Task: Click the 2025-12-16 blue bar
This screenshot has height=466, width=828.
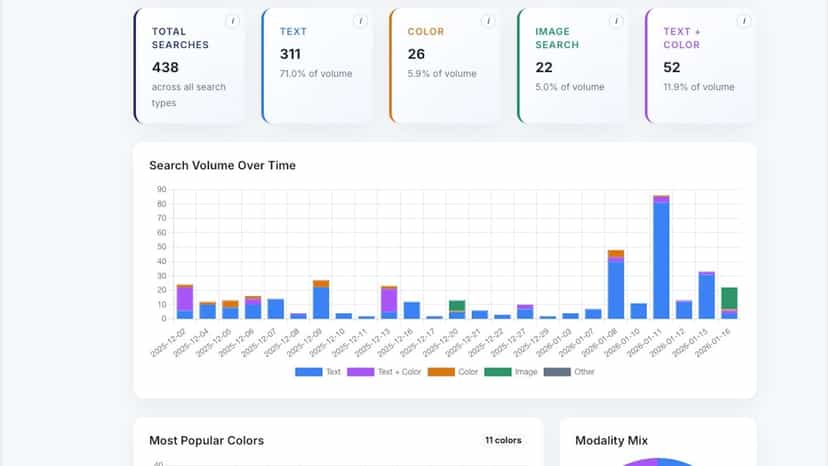Action: 412,311
